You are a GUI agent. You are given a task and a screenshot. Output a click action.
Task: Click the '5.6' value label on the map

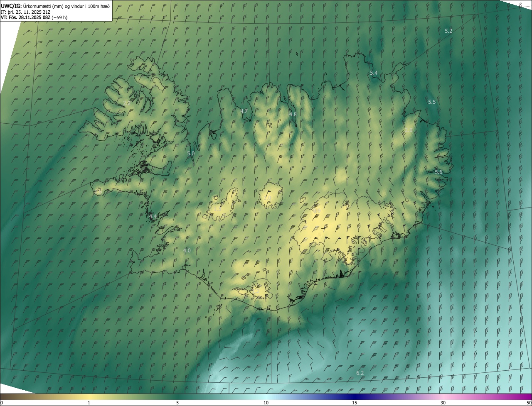[438, 172]
